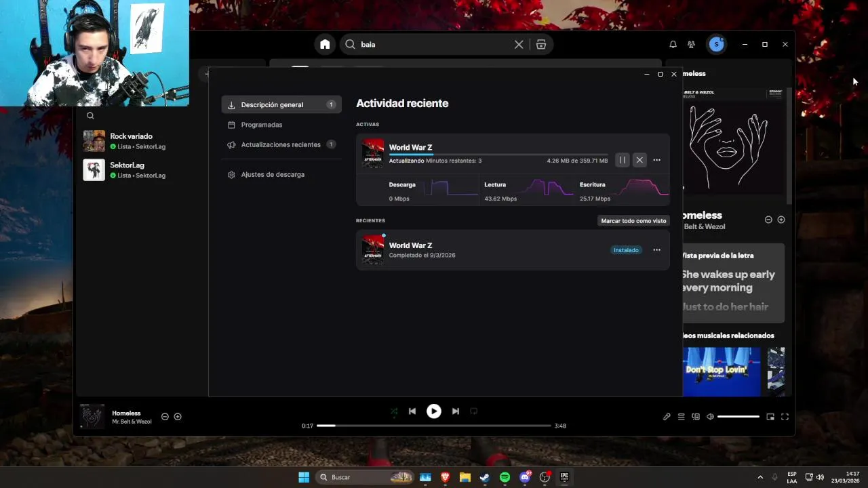The width and height of the screenshot is (868, 488).
Task: Click the search field containing 'baia'
Action: 434,44
